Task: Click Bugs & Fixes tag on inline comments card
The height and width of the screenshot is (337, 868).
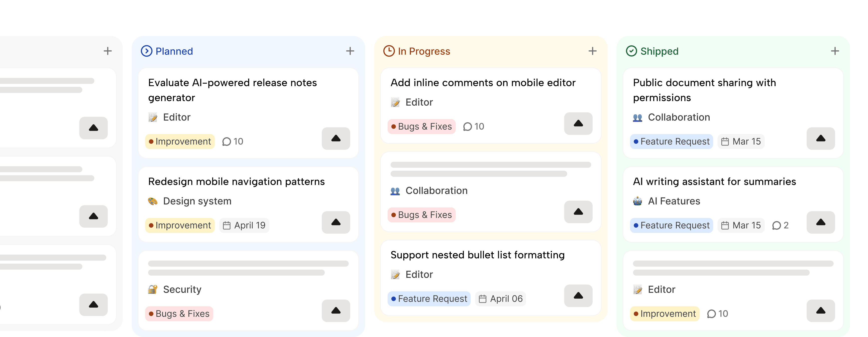Action: click(421, 127)
